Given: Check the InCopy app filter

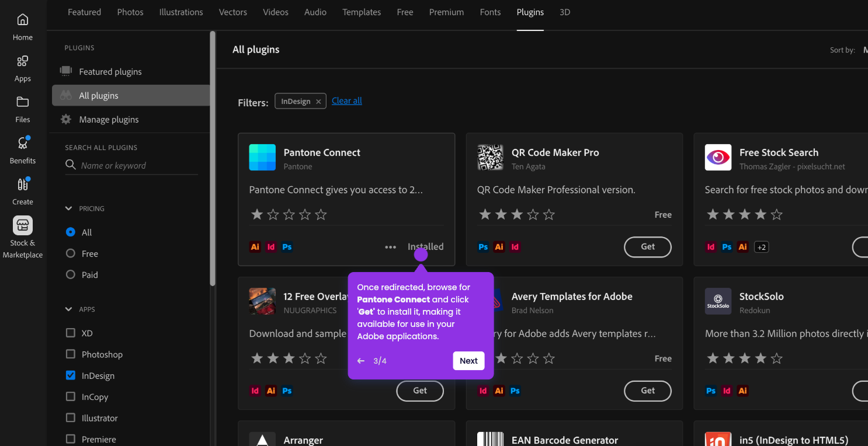Looking at the screenshot, I should tap(71, 397).
